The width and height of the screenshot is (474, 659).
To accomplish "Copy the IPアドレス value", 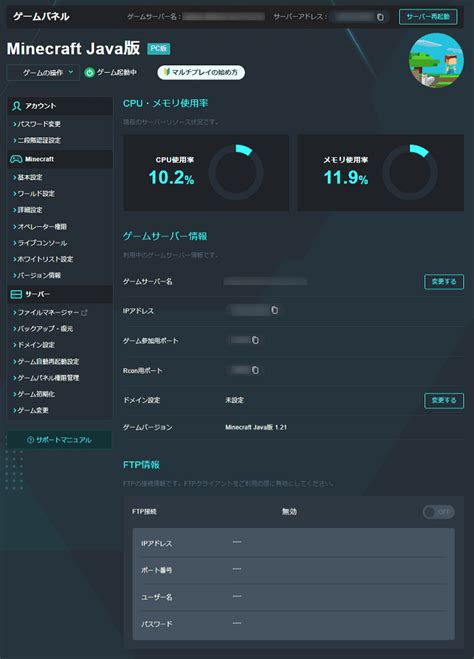I will click(x=274, y=310).
